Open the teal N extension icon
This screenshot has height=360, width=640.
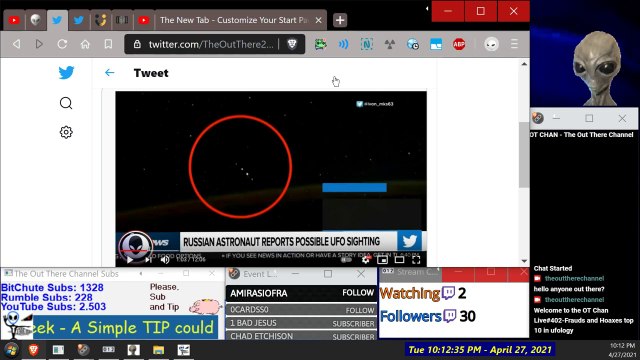point(367,44)
